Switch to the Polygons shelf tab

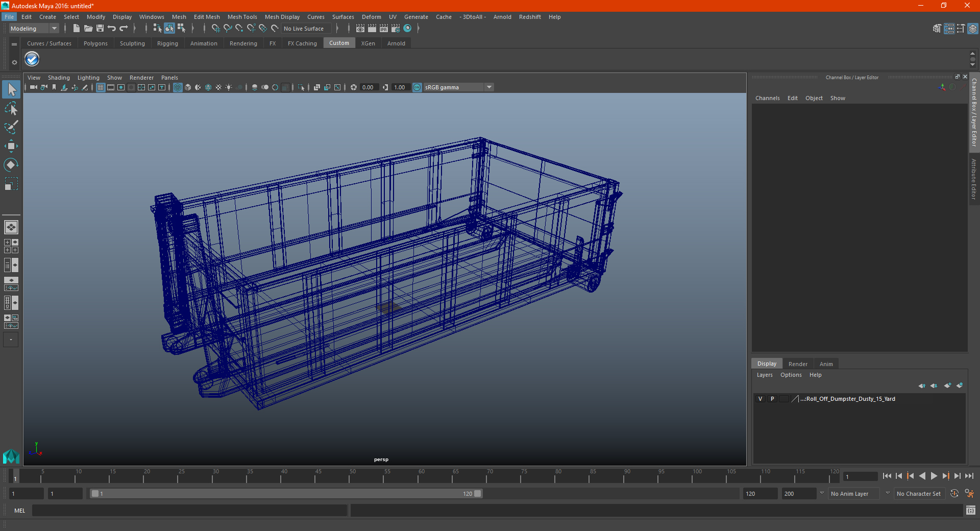pos(95,43)
